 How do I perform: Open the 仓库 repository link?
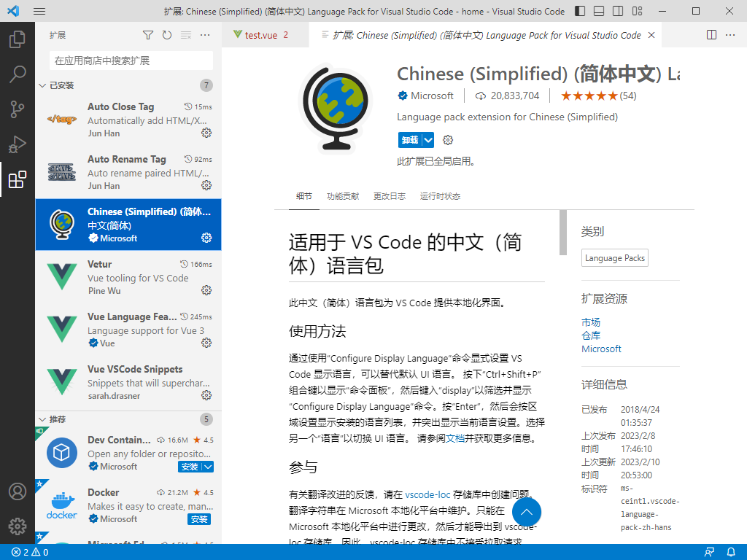point(591,335)
